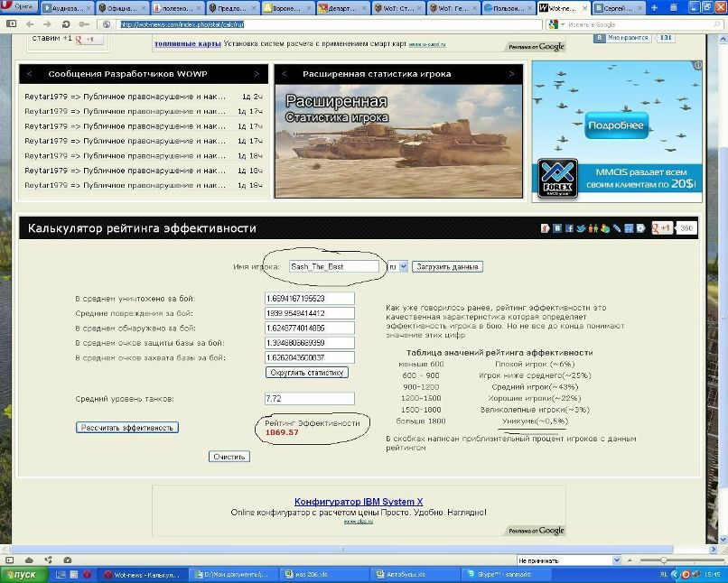Click the 'Конфигуратор IBM System X' ad link
Viewport: 728px width, 583px height.
click(358, 502)
